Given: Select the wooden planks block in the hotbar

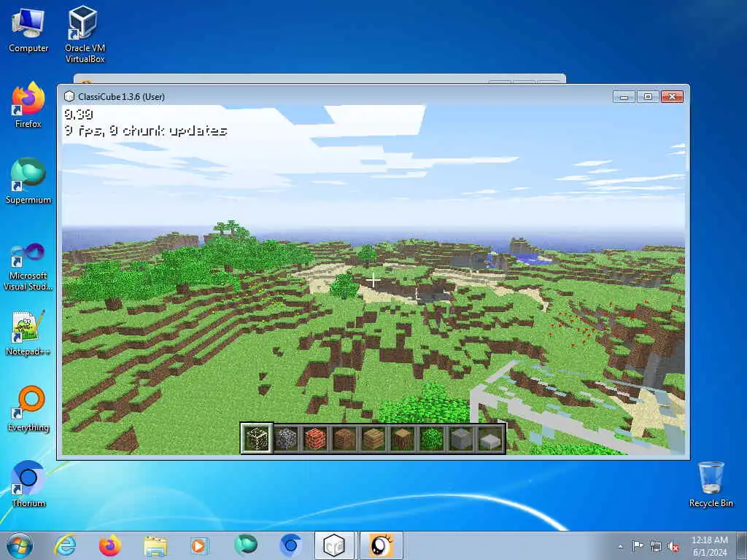Looking at the screenshot, I should tap(373, 438).
